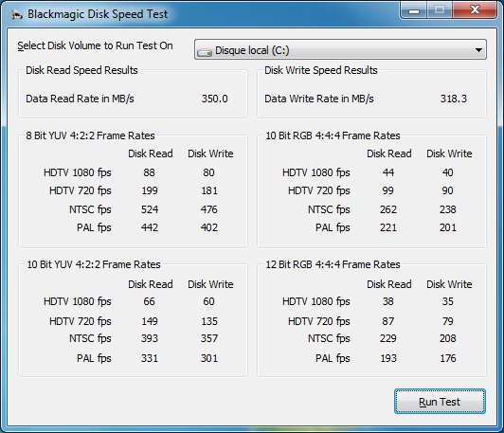Click the 8 Bit YUV 4:2:2 group title

click(x=90, y=135)
